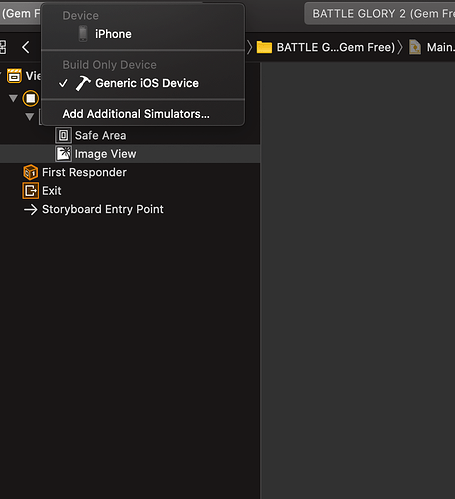
Task: Select Storyboard Entry Point row
Action: (130, 209)
